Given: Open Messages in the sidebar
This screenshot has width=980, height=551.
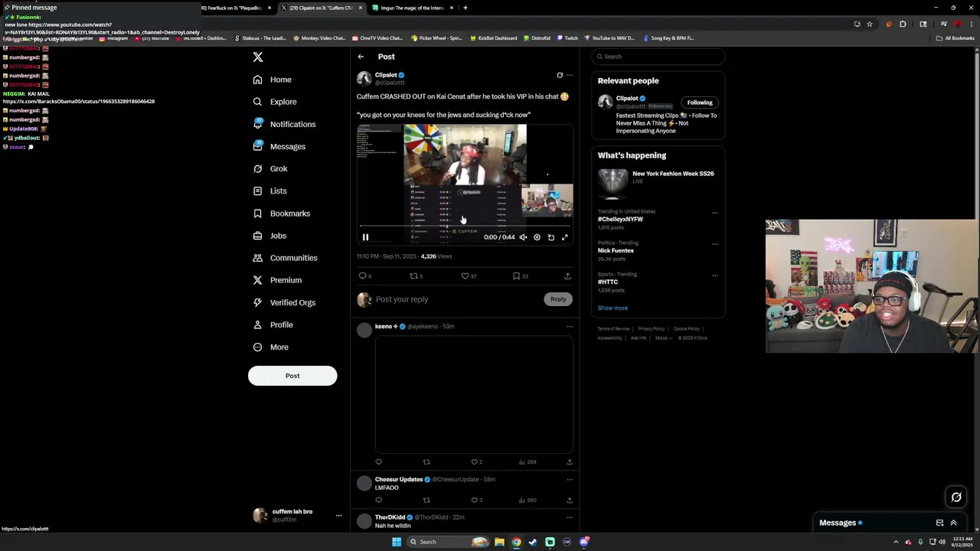Looking at the screenshot, I should click(279, 146).
